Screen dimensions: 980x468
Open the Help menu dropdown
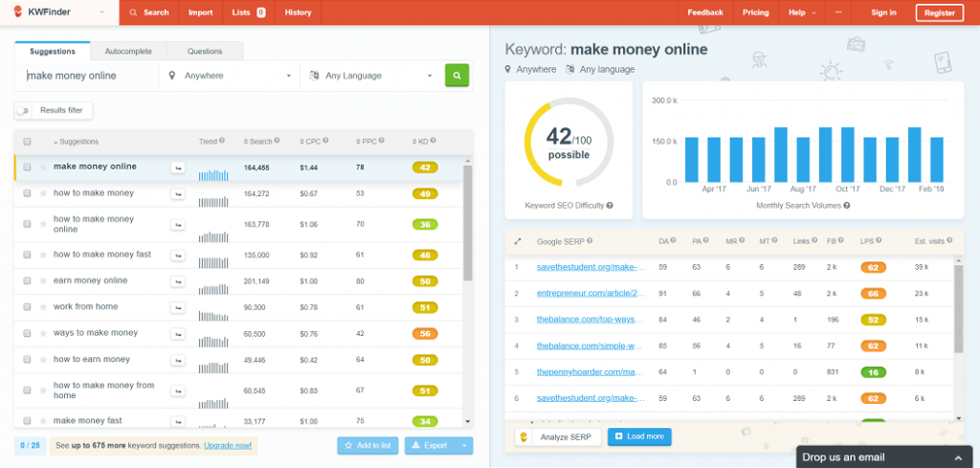tap(802, 12)
